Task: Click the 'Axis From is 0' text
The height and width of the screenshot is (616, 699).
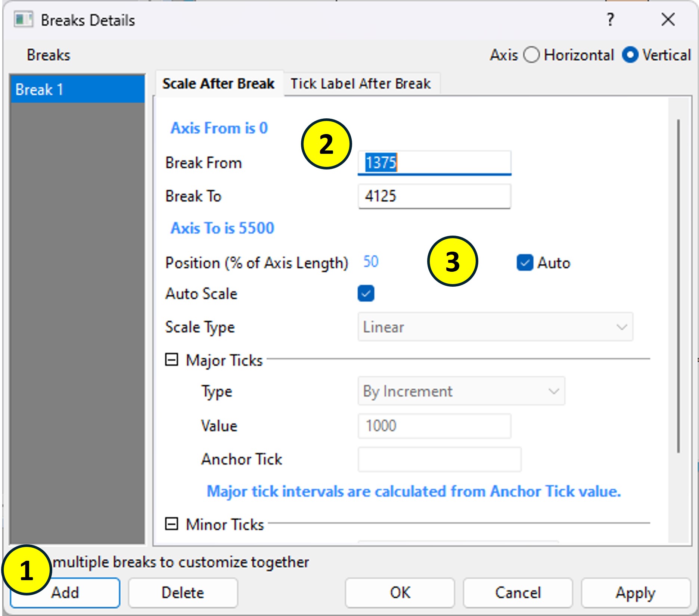Action: pos(219,128)
